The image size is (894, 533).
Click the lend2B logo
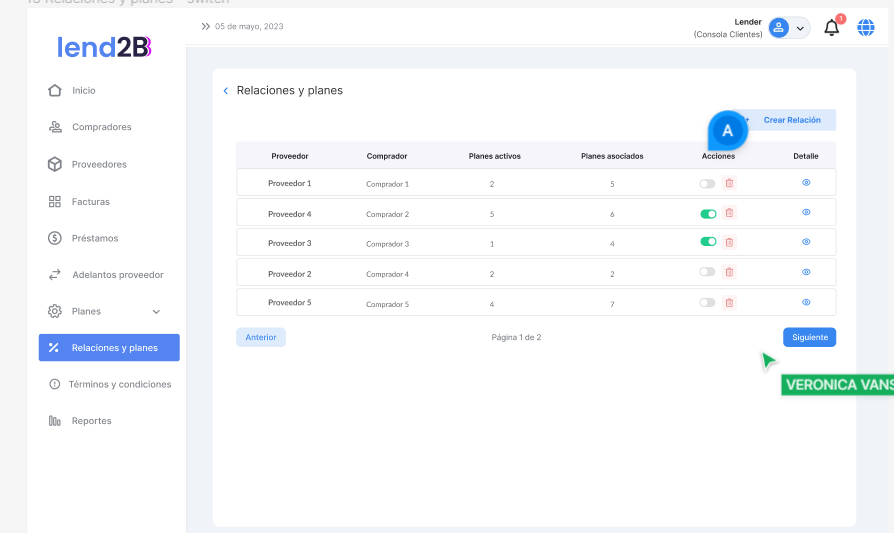(104, 47)
